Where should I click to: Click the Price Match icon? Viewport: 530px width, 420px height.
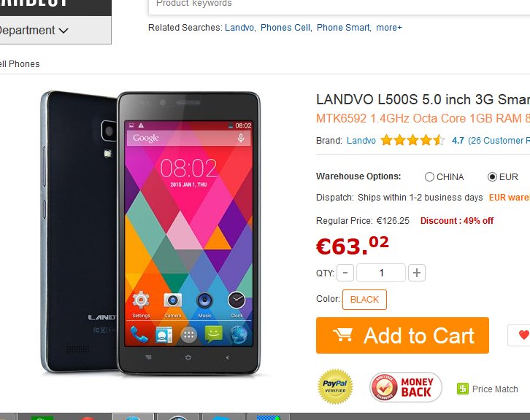point(462,389)
